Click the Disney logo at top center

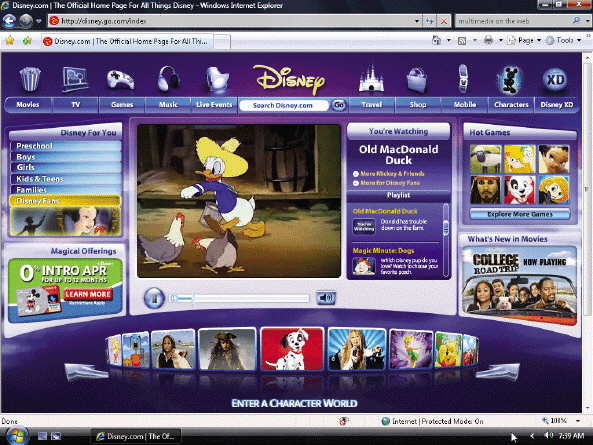point(289,79)
